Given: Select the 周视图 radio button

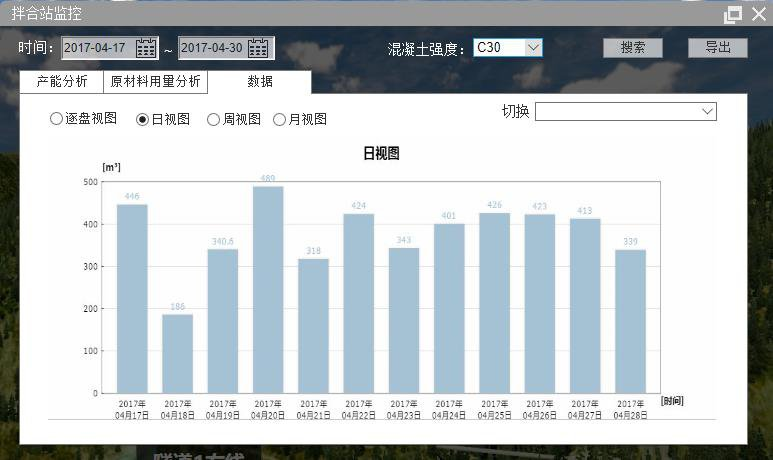Looking at the screenshot, I should pos(213,119).
